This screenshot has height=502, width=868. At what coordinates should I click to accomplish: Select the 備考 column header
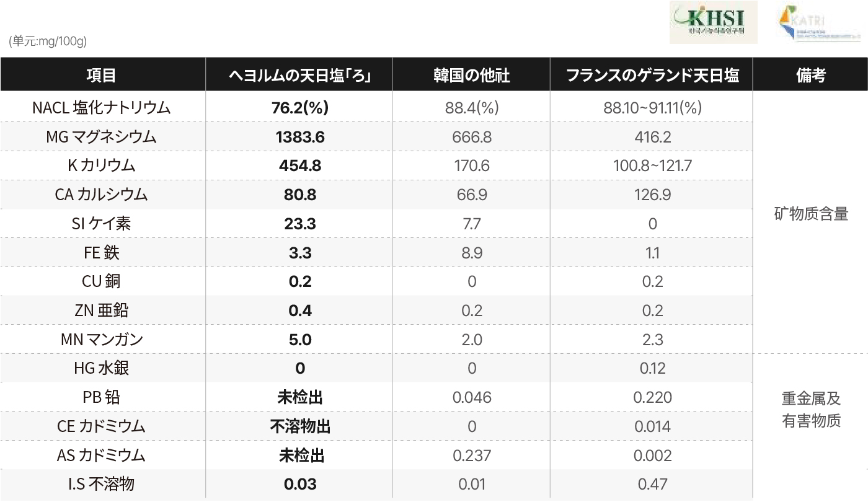pos(811,76)
